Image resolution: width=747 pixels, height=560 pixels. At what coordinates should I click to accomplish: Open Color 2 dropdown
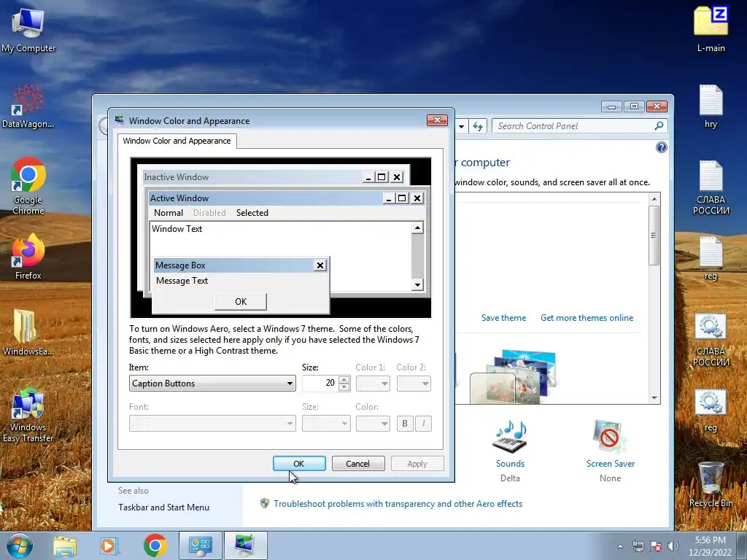(414, 384)
